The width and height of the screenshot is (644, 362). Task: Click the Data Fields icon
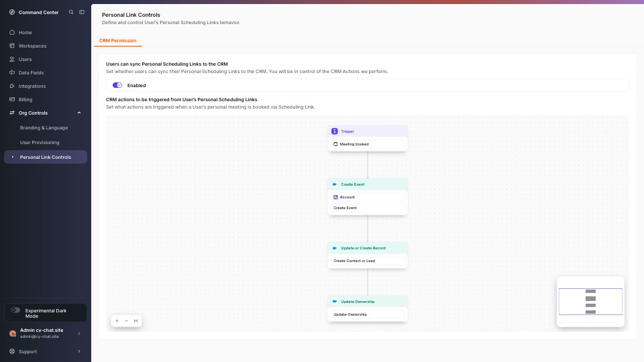tap(12, 72)
